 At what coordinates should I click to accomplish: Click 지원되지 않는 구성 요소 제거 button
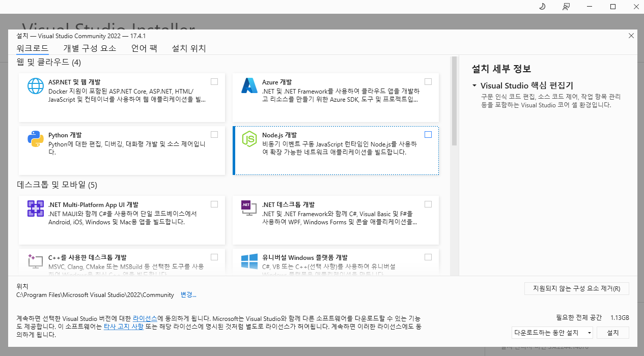click(577, 288)
